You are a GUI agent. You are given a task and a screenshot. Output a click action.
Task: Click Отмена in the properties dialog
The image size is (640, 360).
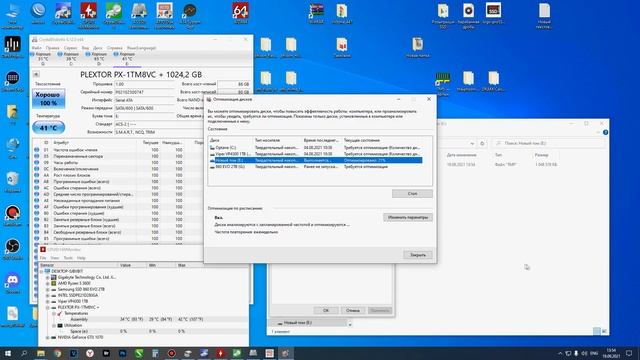(353, 310)
